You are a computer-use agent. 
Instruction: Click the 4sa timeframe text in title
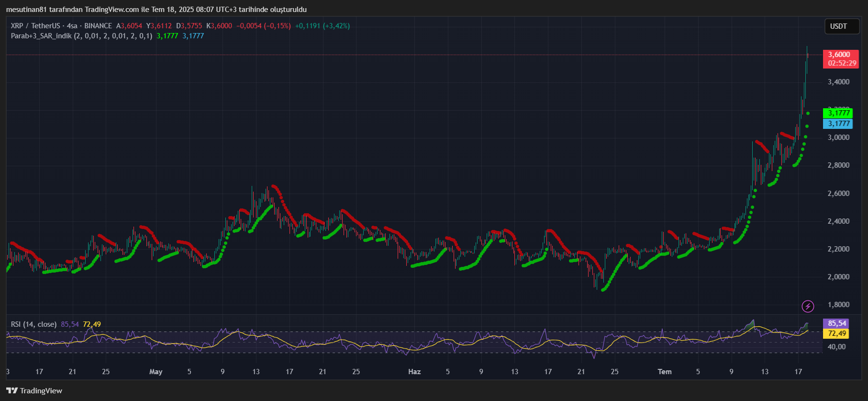point(72,26)
